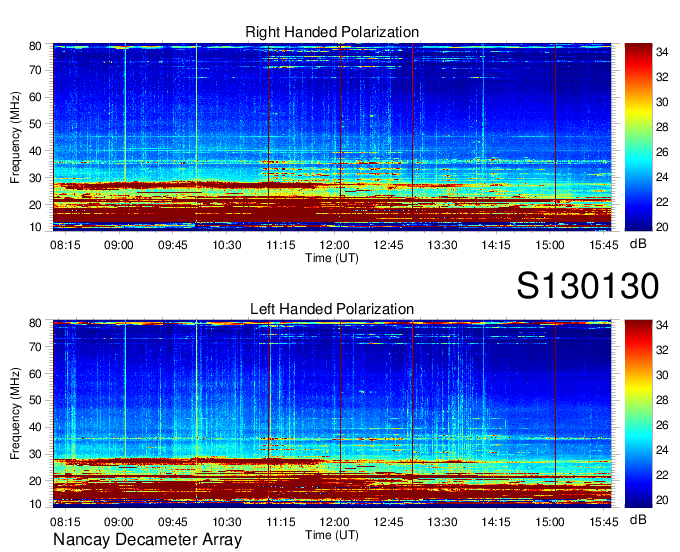Click the dB color bar beside the Left Handed plot
This screenshot has width=680, height=552.
tap(638, 414)
